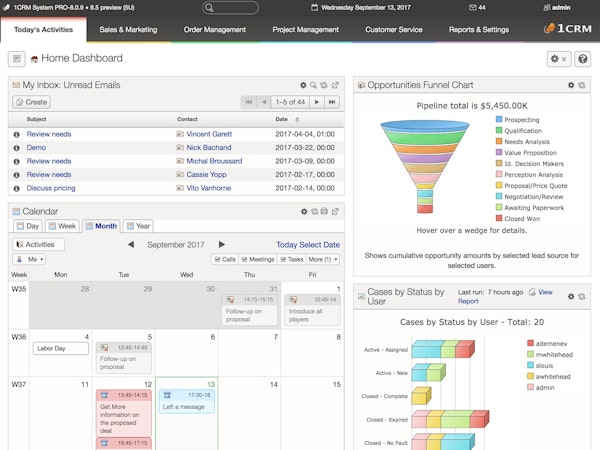Click Needs Analysis legend swatch

(499, 141)
